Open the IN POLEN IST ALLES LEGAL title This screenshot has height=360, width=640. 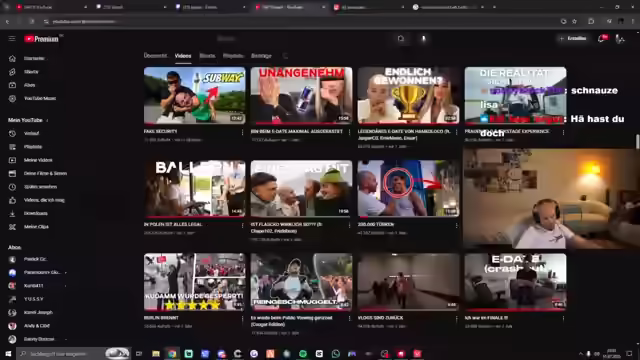click(173, 224)
